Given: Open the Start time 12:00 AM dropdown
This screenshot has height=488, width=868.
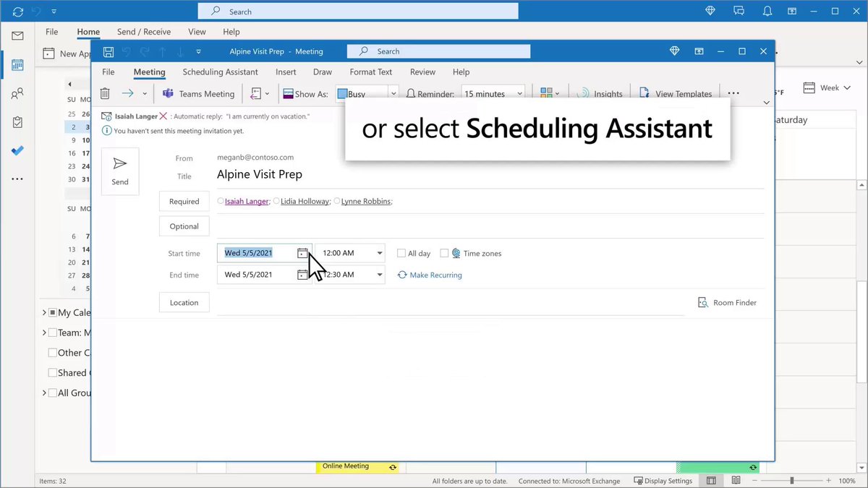Looking at the screenshot, I should coord(380,254).
